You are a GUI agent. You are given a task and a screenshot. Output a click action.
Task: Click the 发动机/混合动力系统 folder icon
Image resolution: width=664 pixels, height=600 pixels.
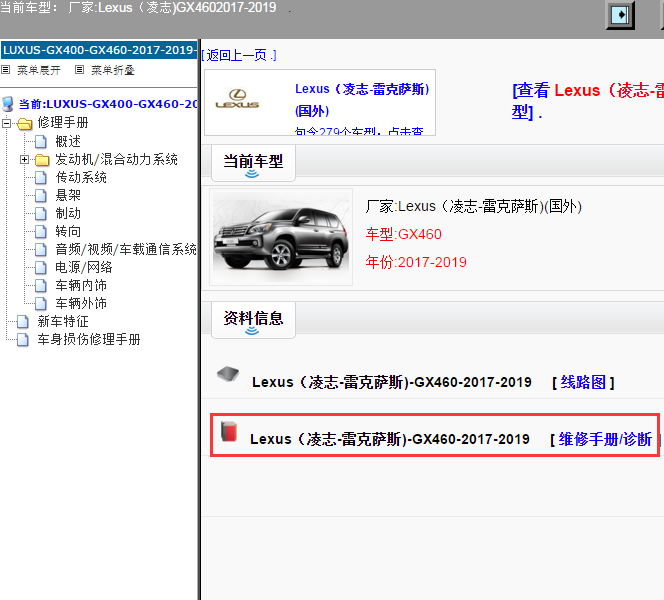coord(42,160)
